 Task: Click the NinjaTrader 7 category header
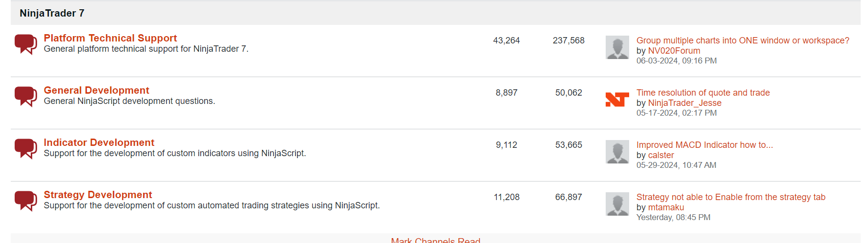[52, 13]
